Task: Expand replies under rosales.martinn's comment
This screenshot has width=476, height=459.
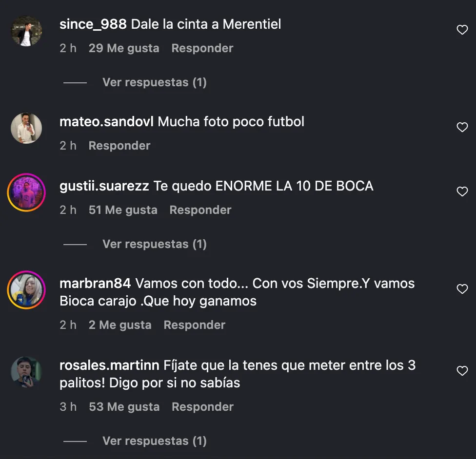Action: (x=155, y=441)
